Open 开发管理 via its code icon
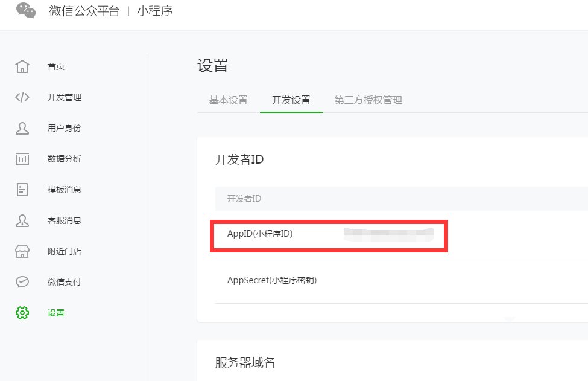588x381 pixels. coord(22,97)
